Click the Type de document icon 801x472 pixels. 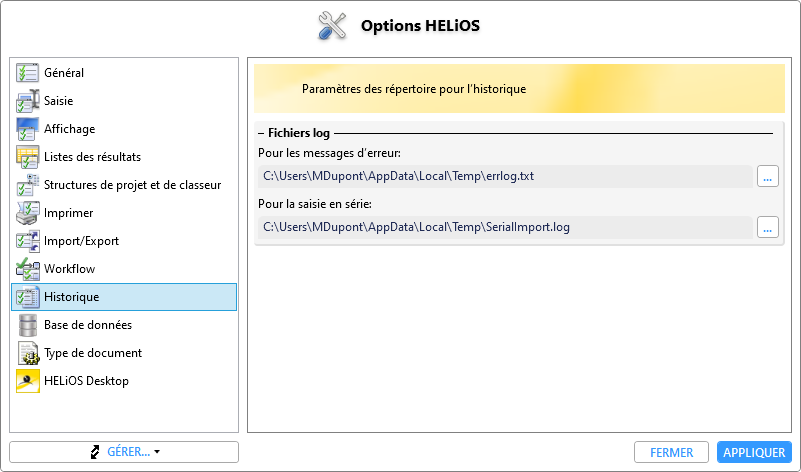point(28,353)
